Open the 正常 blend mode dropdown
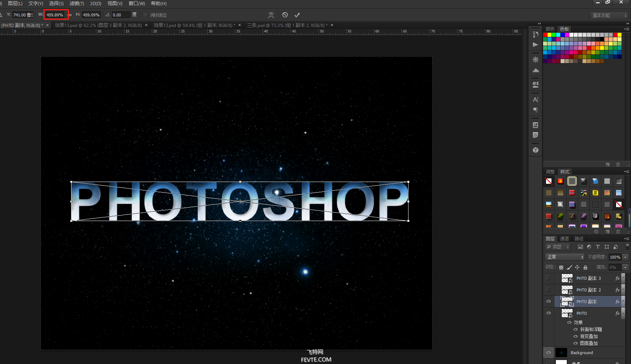The width and height of the screenshot is (631, 364). [565, 257]
